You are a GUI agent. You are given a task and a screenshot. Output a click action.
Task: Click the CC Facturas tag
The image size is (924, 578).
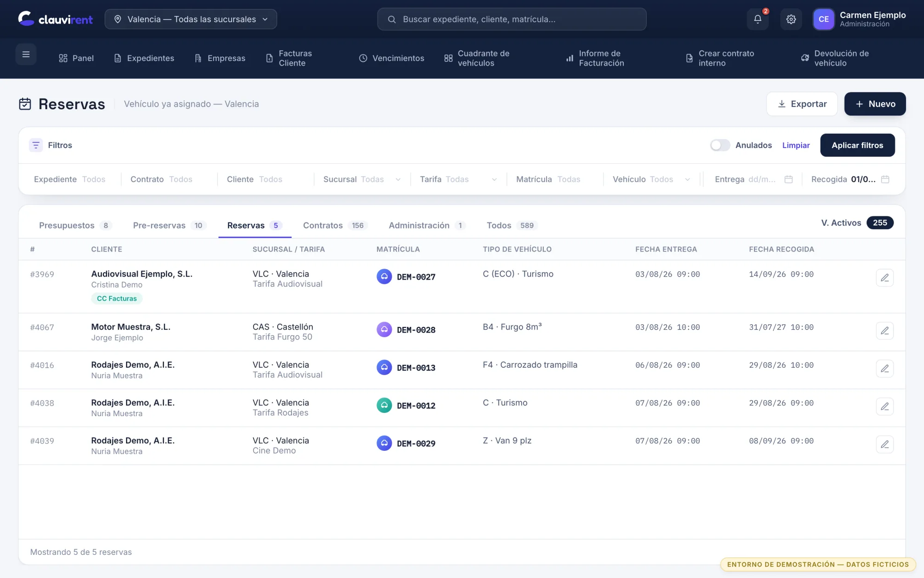pos(117,299)
